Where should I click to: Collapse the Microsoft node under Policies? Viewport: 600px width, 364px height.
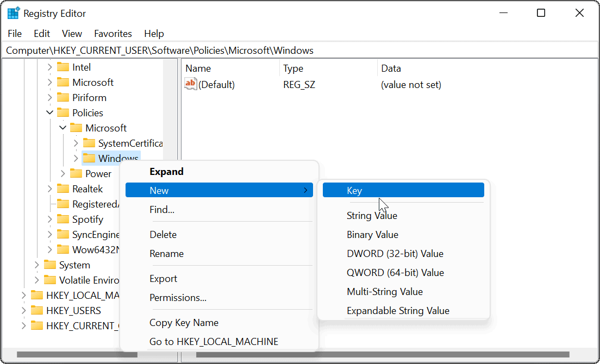(x=62, y=128)
